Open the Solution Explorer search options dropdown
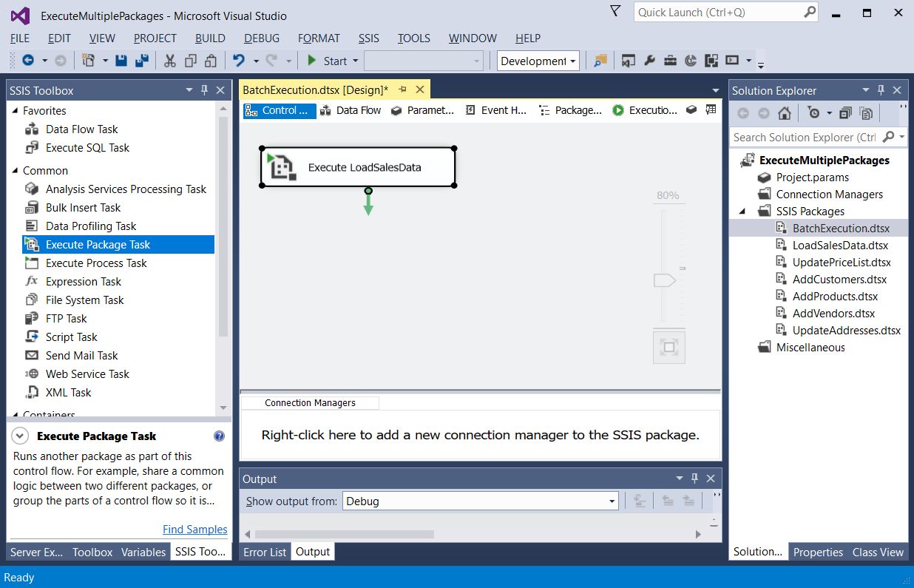The image size is (914, 588). (901, 137)
